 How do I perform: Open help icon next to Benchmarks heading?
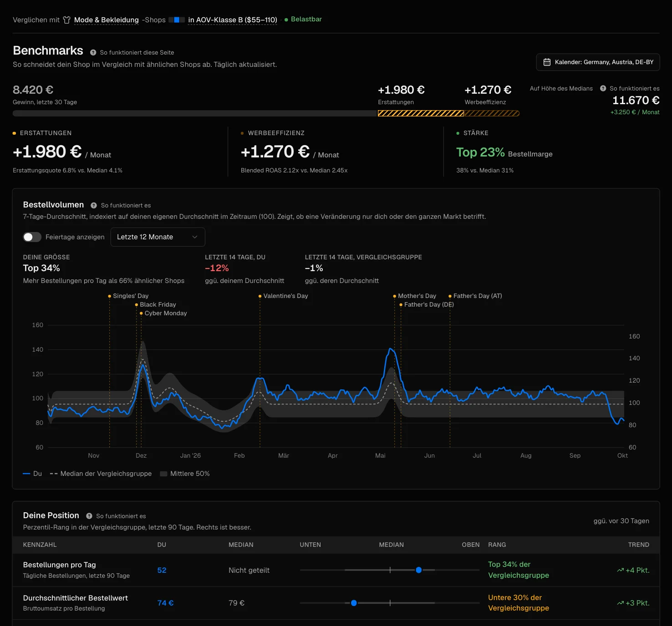93,53
